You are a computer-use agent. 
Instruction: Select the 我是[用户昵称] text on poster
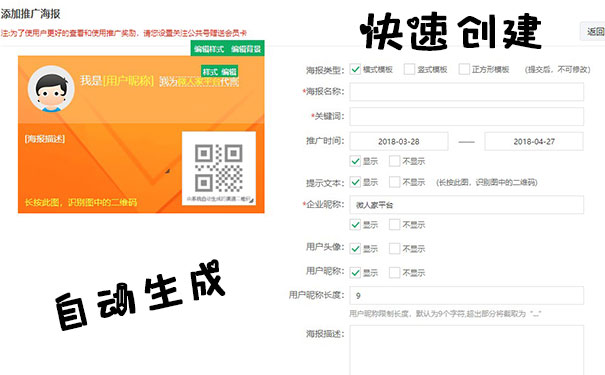117,81
